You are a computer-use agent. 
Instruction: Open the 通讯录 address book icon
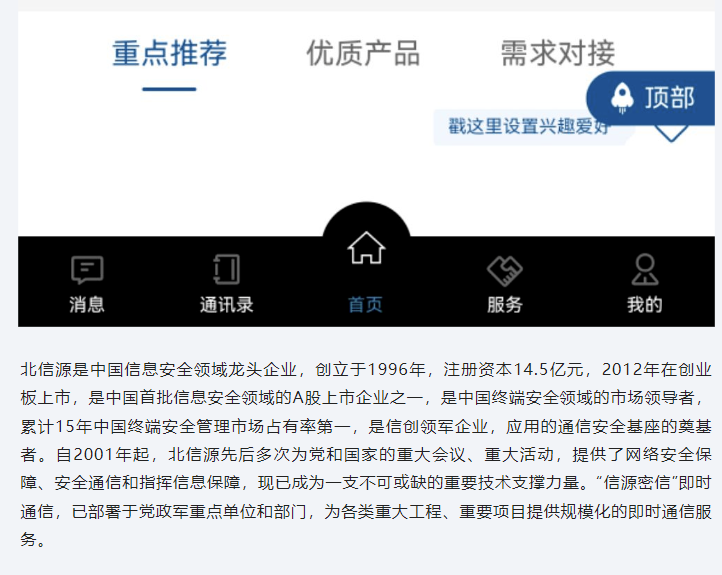pos(226,270)
